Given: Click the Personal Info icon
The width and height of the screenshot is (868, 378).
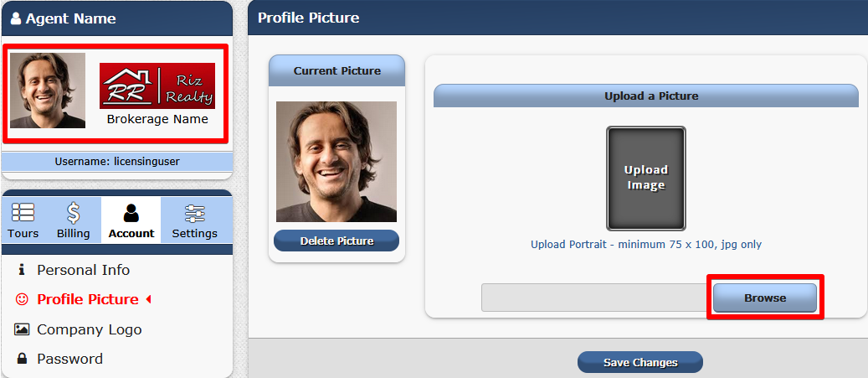Looking at the screenshot, I should pyautogui.click(x=22, y=270).
